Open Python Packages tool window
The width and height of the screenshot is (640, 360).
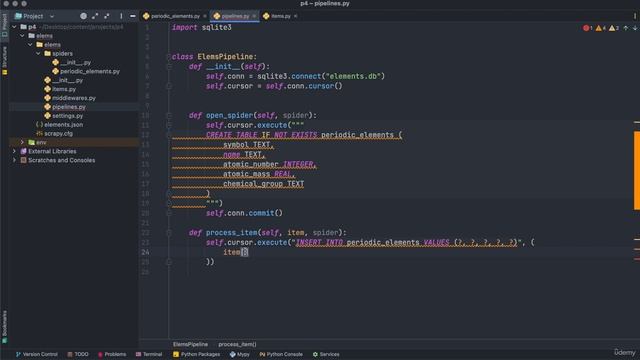pos(196,354)
